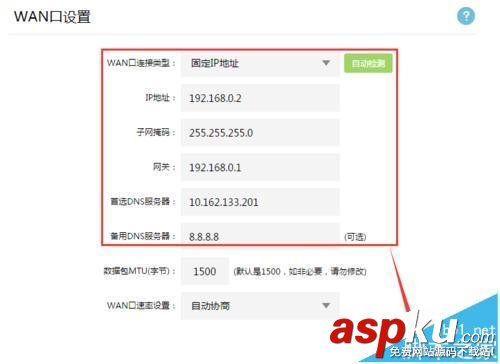Click the 网关 field containing 192.168.0.1

pos(260,167)
